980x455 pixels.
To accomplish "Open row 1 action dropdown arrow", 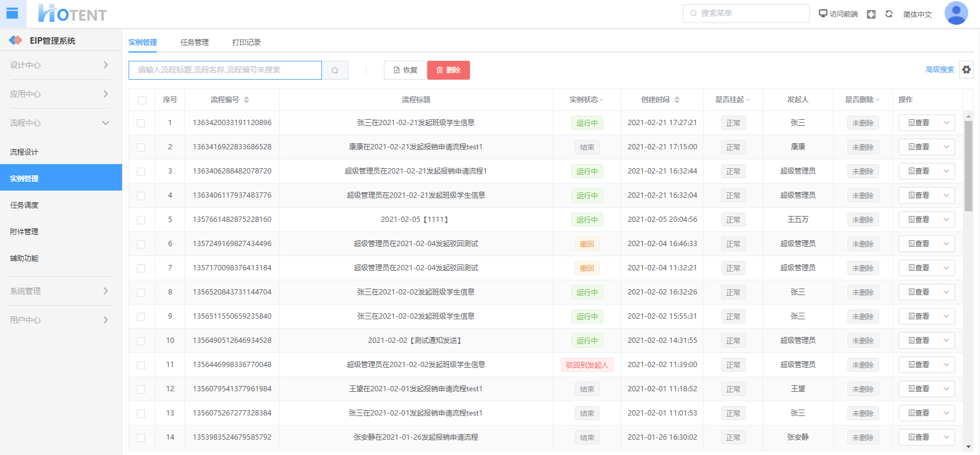I will coord(946,123).
